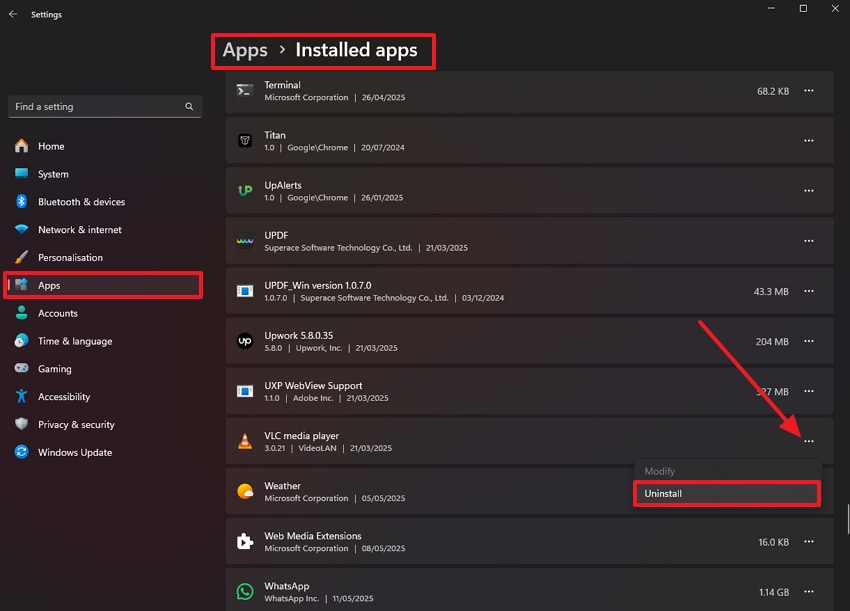Click the Modify menu entry
This screenshot has width=850, height=611.
click(x=727, y=471)
